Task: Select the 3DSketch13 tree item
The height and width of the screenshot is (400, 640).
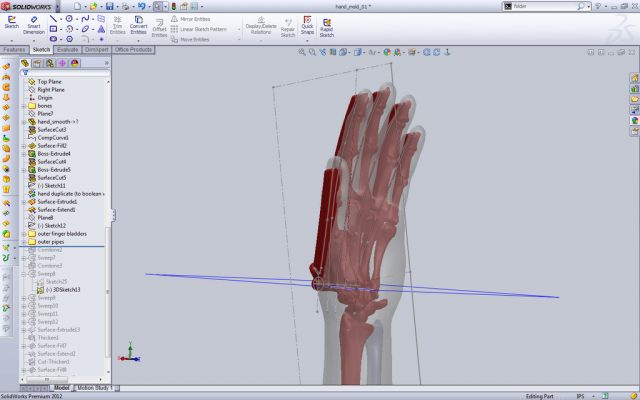Action: tap(64, 289)
